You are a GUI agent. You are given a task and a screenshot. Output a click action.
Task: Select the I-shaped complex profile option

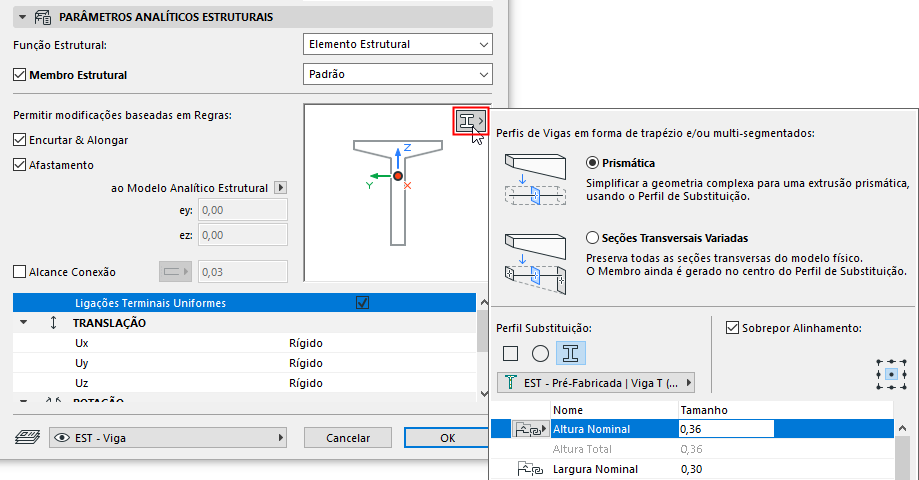point(570,353)
